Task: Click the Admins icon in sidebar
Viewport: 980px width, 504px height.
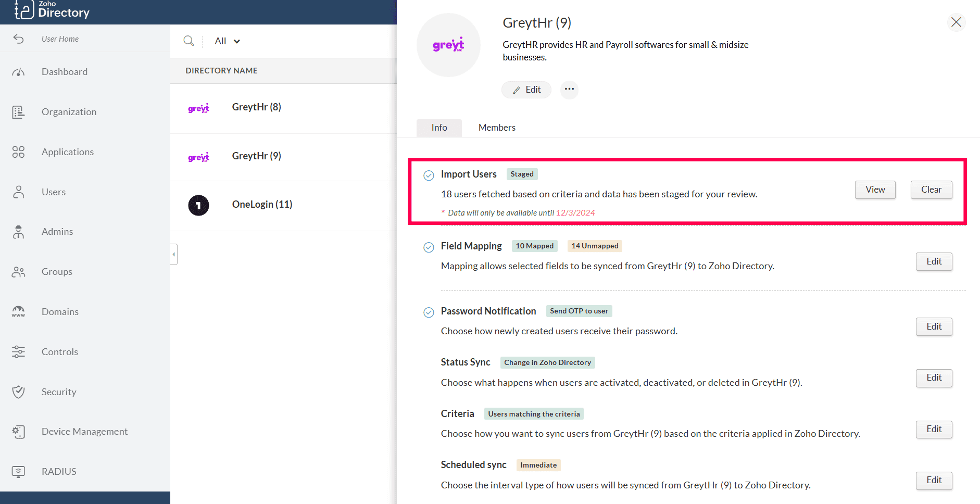Action: click(19, 232)
